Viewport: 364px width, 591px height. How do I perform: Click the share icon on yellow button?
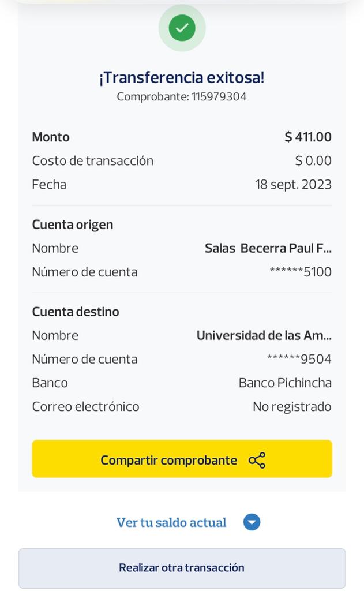pyautogui.click(x=257, y=460)
